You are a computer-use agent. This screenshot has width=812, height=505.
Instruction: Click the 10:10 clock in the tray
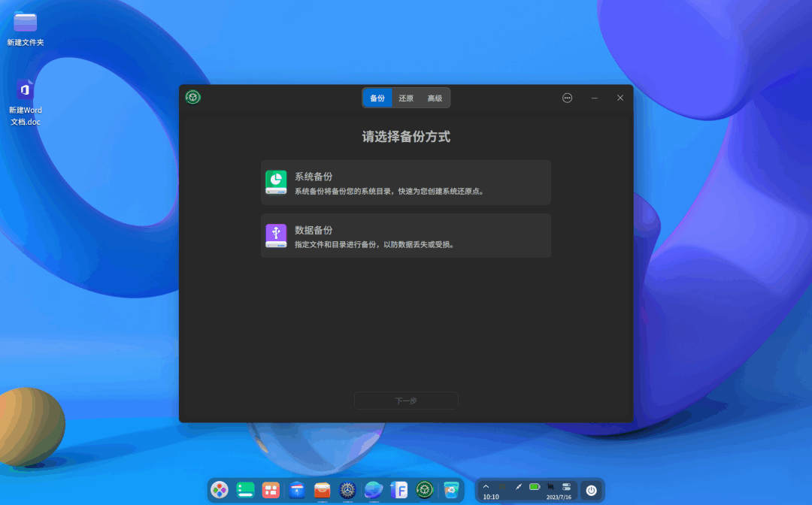(x=491, y=497)
